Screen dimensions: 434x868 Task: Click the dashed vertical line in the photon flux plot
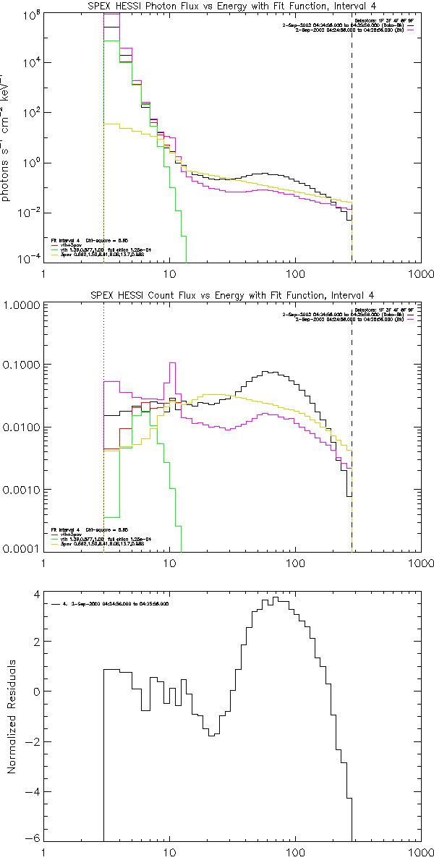click(x=352, y=138)
